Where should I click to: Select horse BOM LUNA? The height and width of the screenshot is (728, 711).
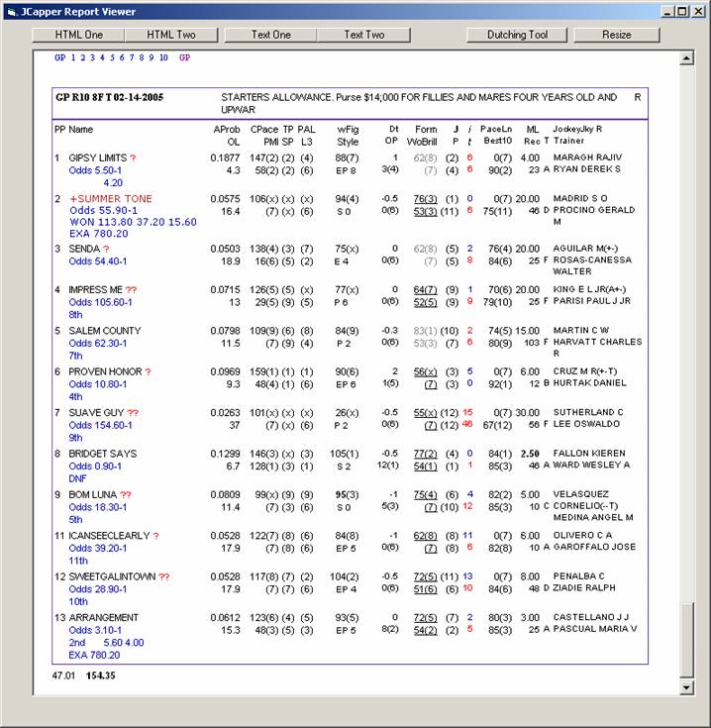tap(92, 494)
